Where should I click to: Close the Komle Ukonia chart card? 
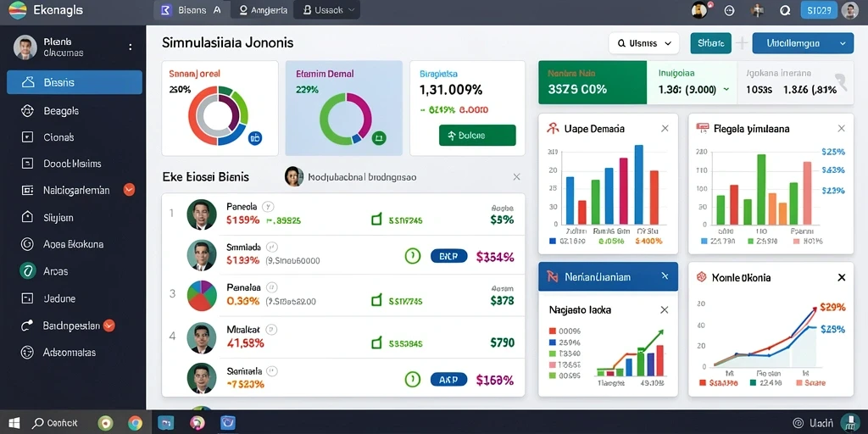(842, 277)
